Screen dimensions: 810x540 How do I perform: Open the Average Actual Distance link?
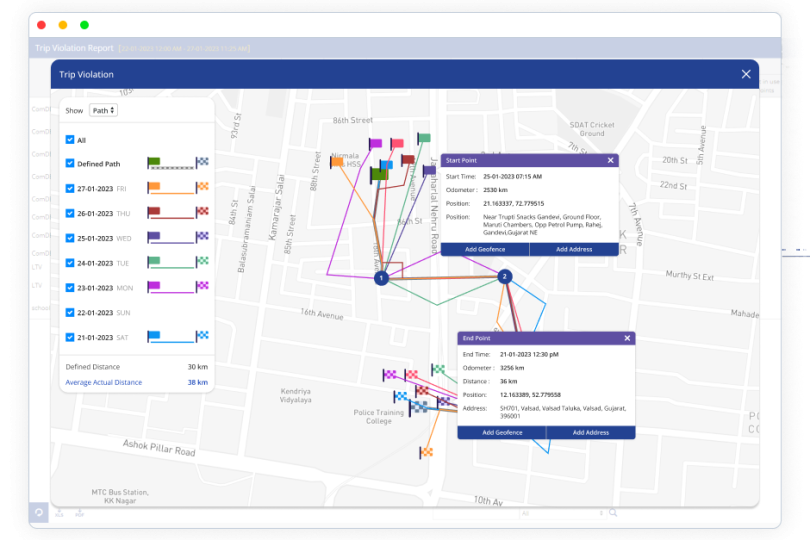point(104,382)
